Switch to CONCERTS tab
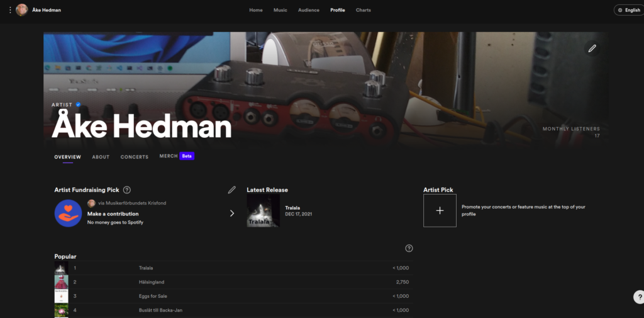644x318 pixels. coord(135,157)
